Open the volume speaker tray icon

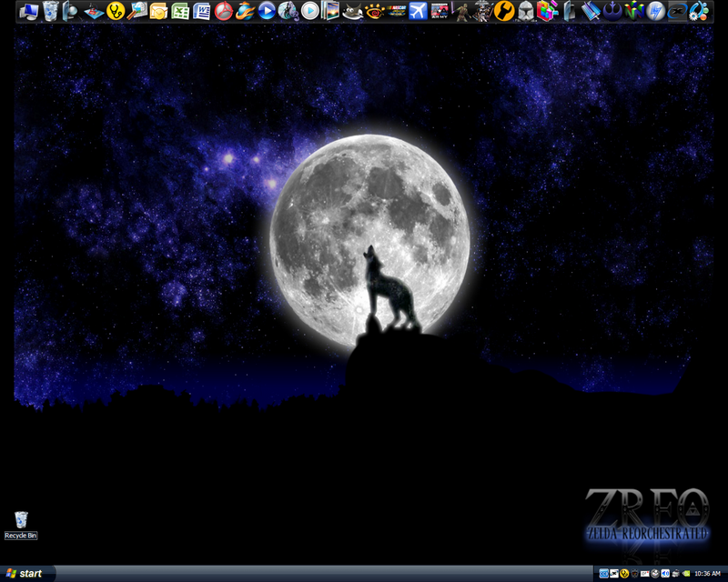[665, 574]
